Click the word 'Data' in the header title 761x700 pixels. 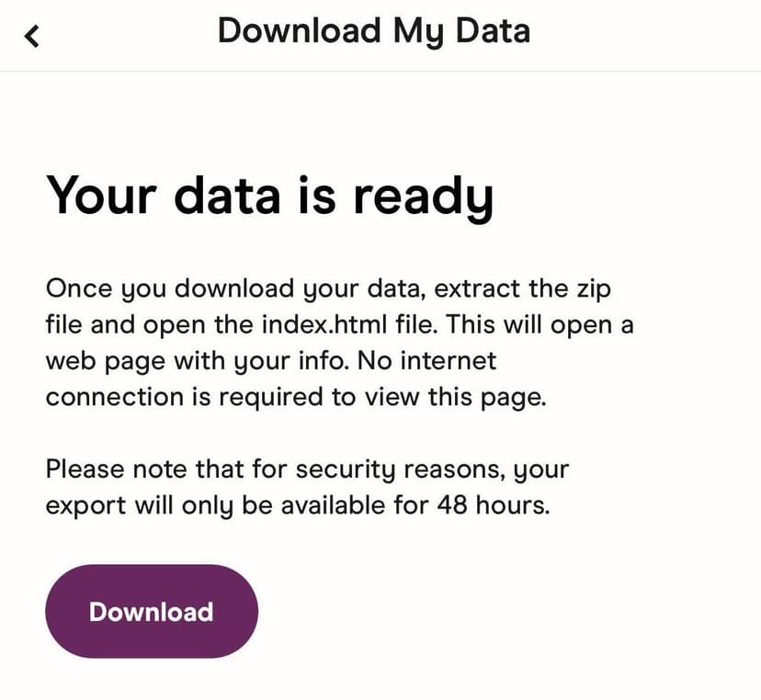(494, 31)
